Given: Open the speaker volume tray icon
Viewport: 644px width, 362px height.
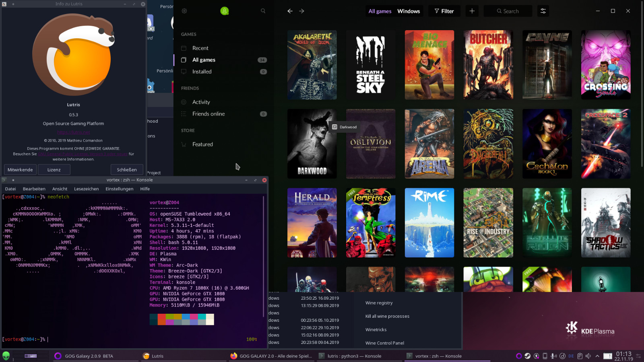Looking at the screenshot, I should (x=588, y=356).
